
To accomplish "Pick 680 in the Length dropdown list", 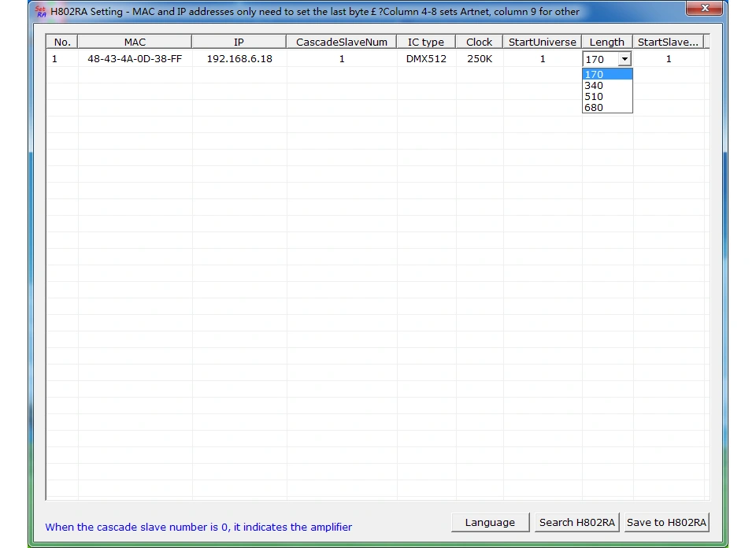I will tap(607, 108).
